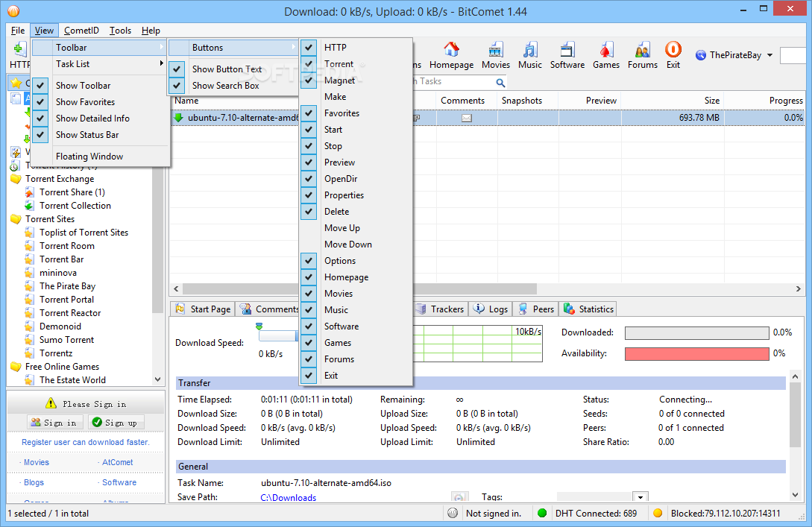Click the ThePirateBay search engine icon
The height and width of the screenshot is (527, 812).
coord(701,55)
